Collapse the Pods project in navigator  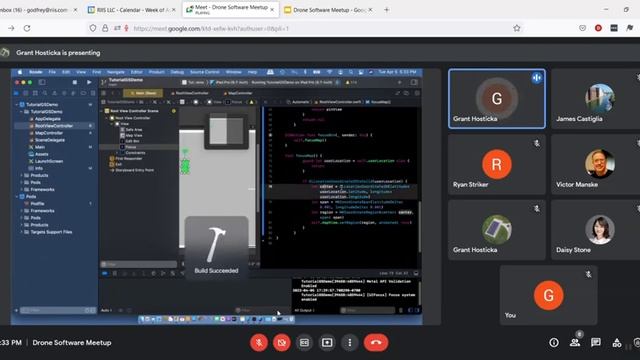point(17,197)
